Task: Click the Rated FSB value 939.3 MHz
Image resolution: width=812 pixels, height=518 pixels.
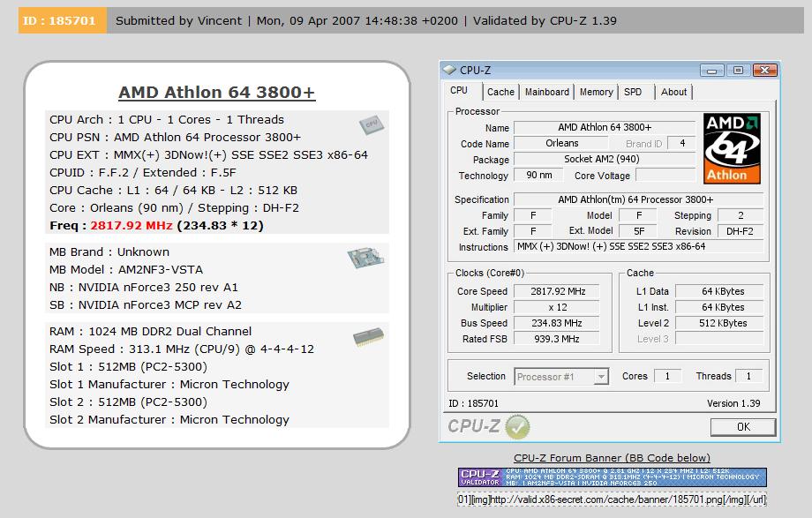Action: (557, 339)
